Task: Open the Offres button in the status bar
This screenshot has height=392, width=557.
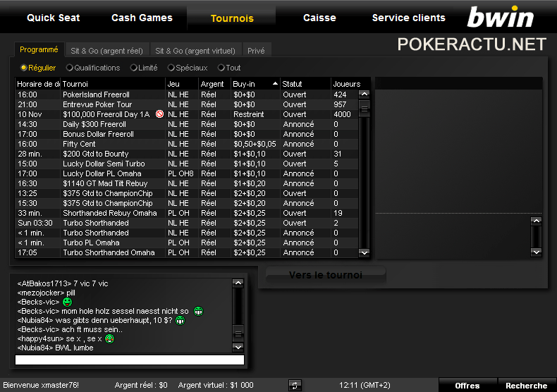Action: click(x=467, y=385)
